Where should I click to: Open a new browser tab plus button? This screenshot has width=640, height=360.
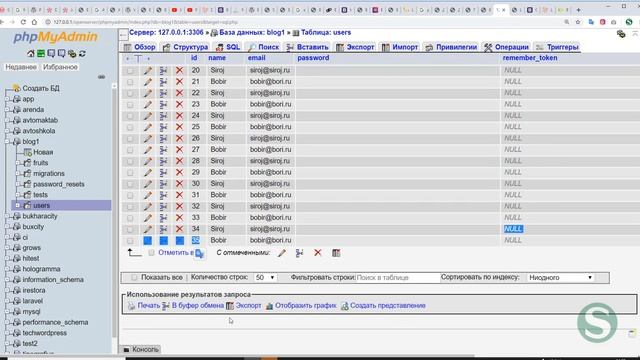pyautogui.click(x=578, y=10)
